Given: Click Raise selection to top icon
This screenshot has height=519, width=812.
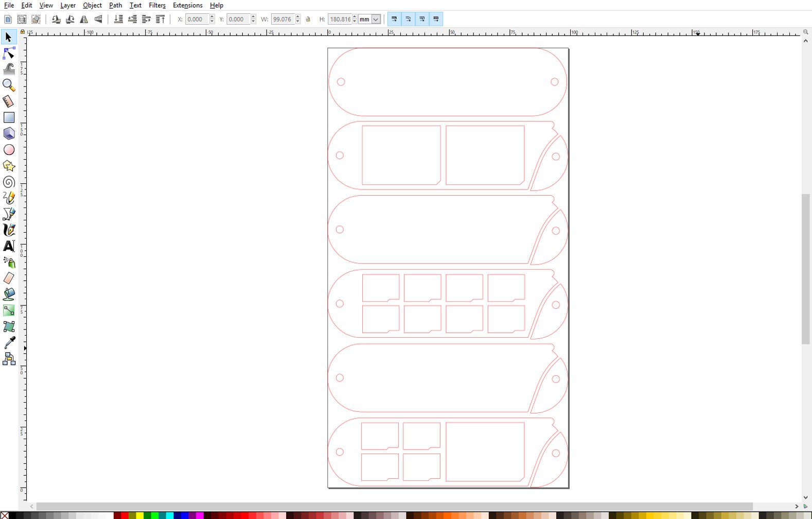Looking at the screenshot, I should pos(160,20).
